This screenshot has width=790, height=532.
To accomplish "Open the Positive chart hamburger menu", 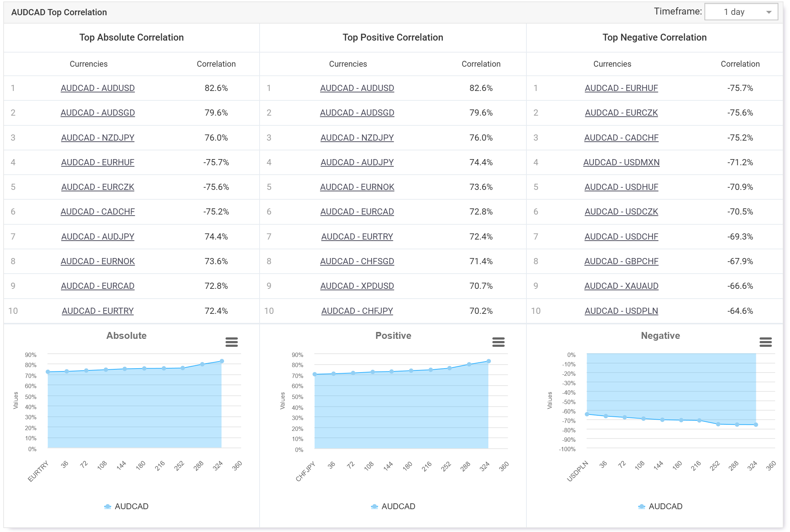I will [x=498, y=342].
